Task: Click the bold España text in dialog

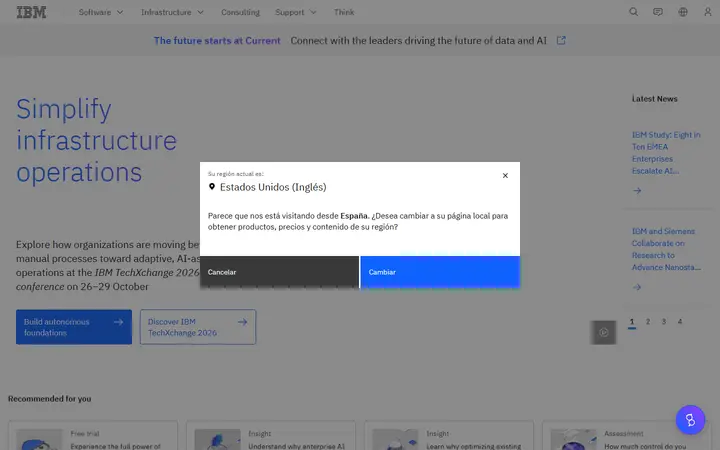Action: coord(354,216)
